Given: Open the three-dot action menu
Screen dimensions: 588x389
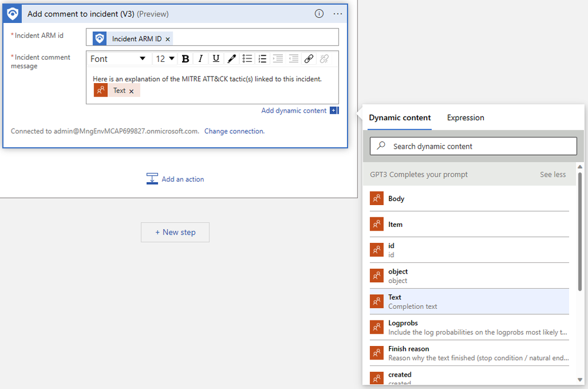Looking at the screenshot, I should [338, 14].
